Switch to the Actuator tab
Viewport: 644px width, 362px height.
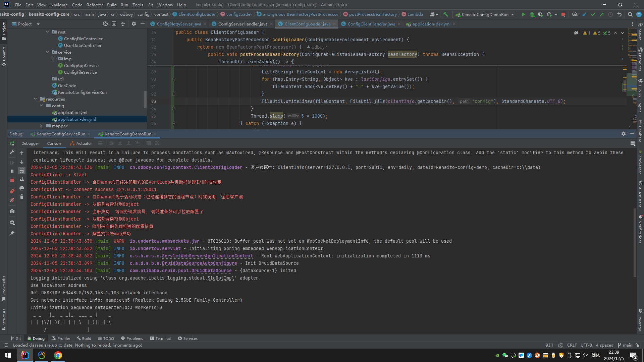tap(81, 143)
